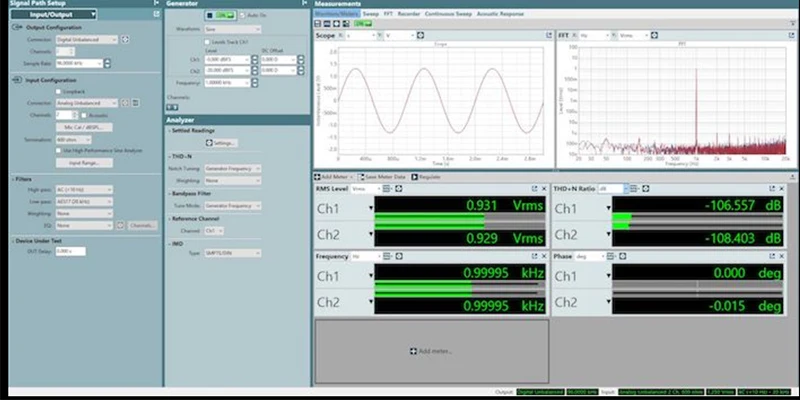Open Frequency meter settings gear
The image size is (800, 400).
[398, 256]
